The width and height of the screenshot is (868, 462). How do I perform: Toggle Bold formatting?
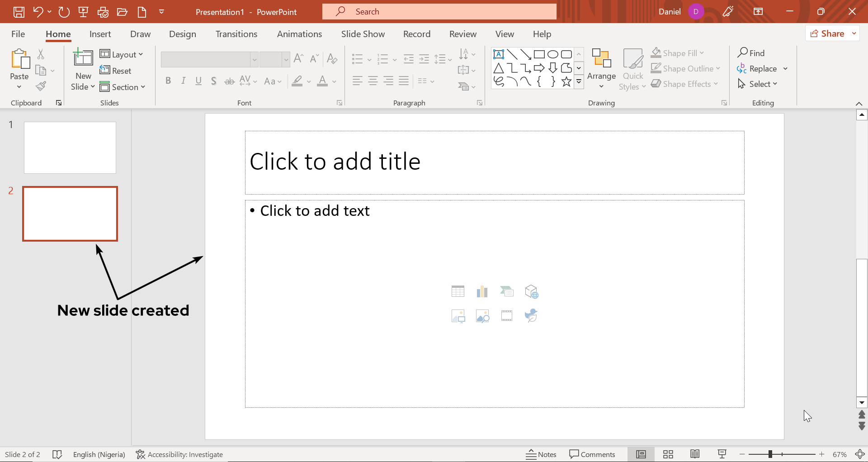168,81
